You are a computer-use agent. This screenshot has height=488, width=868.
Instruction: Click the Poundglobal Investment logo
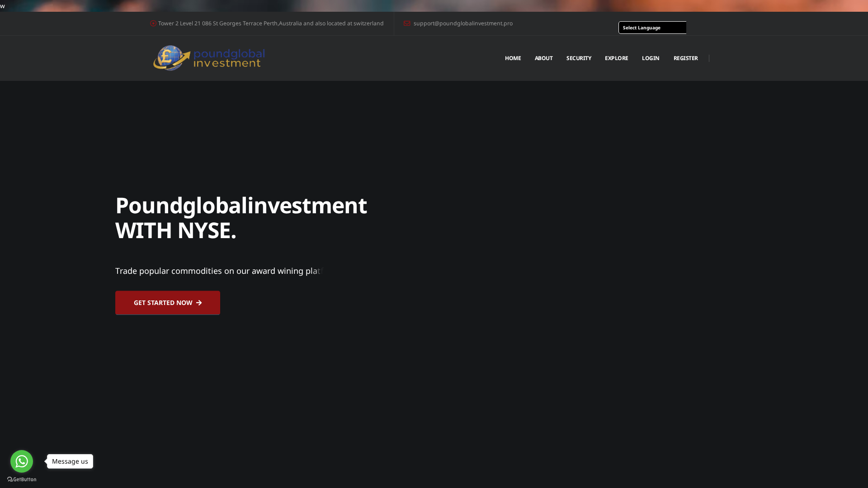coord(209,58)
